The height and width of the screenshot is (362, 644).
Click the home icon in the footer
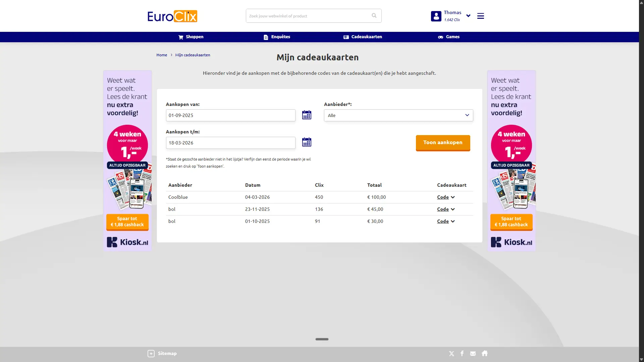coord(484,353)
